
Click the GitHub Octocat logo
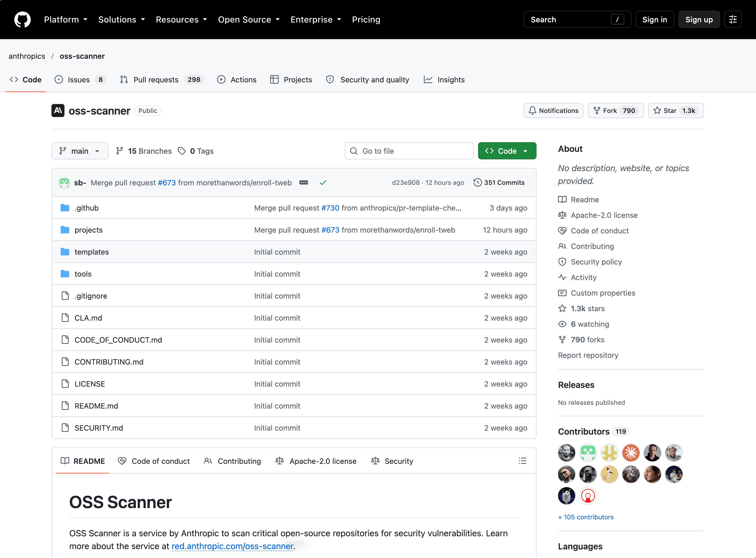[x=22, y=20]
